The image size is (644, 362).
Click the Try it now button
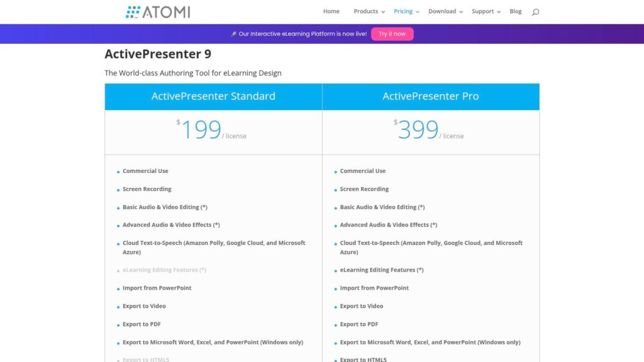(392, 34)
